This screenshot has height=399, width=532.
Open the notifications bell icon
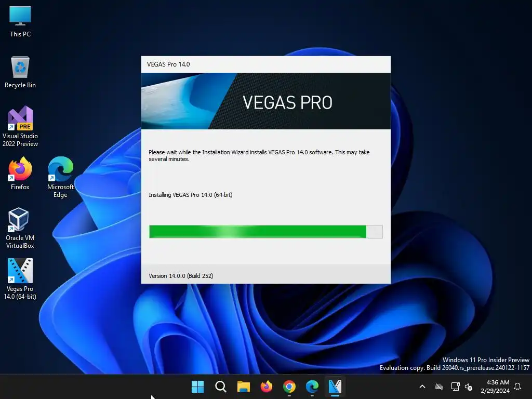518,387
